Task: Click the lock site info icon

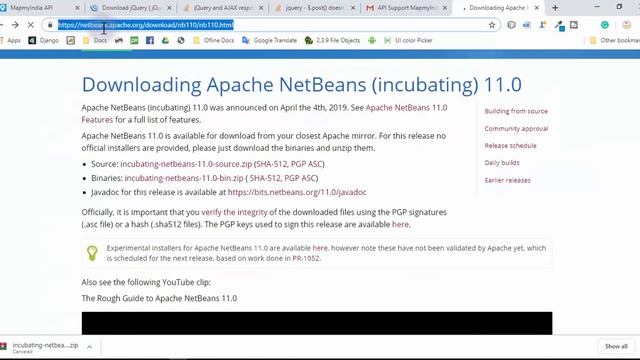Action: tap(50, 25)
